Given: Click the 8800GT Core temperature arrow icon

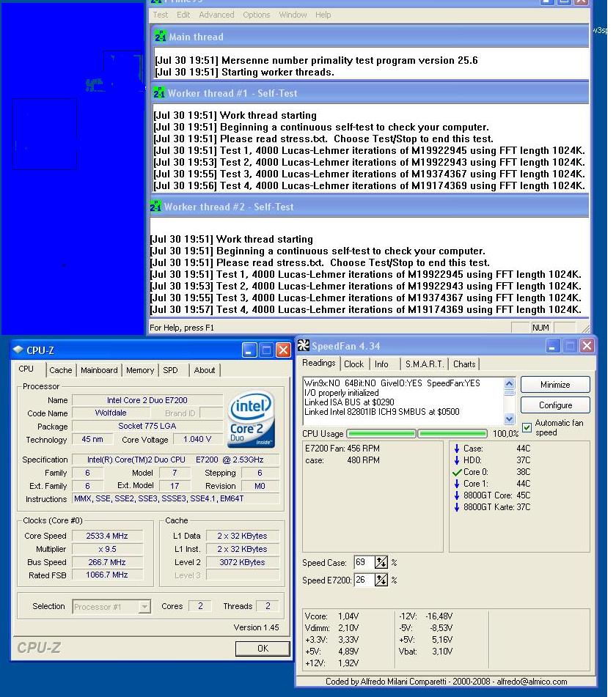Looking at the screenshot, I should pos(457,495).
